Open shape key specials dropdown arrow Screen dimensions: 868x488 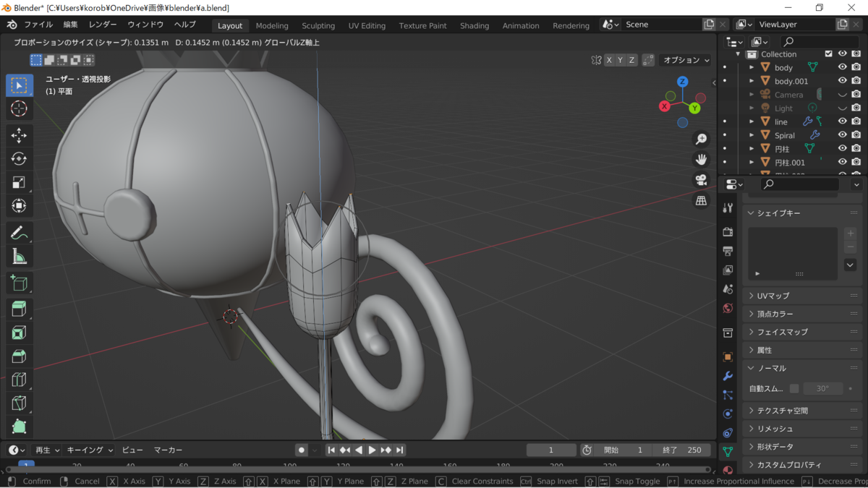tap(851, 265)
